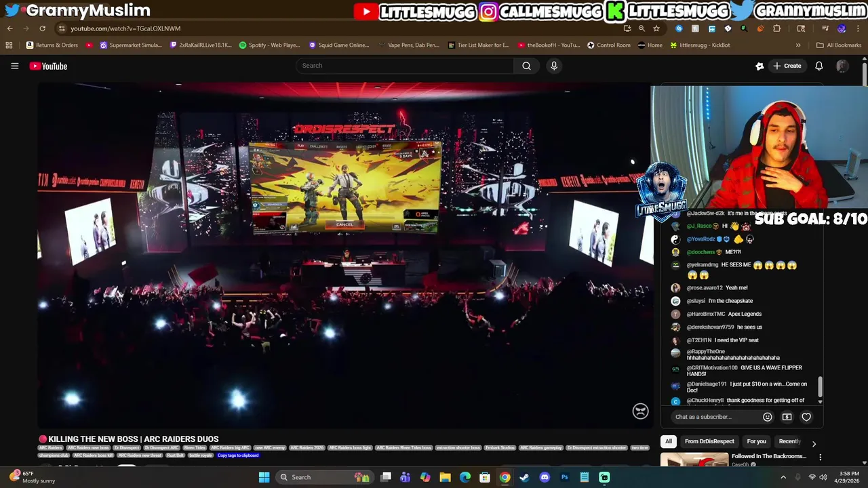Click the YouTube search magnifier button

526,66
